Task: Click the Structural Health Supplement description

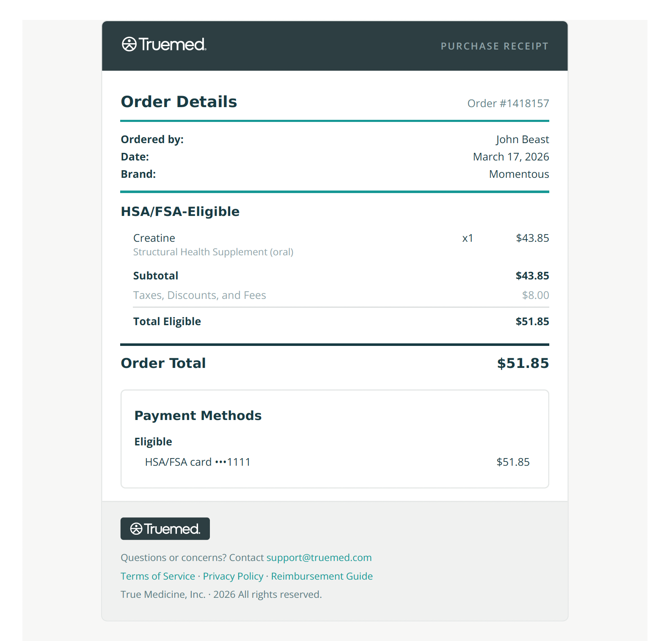Action: tap(213, 252)
